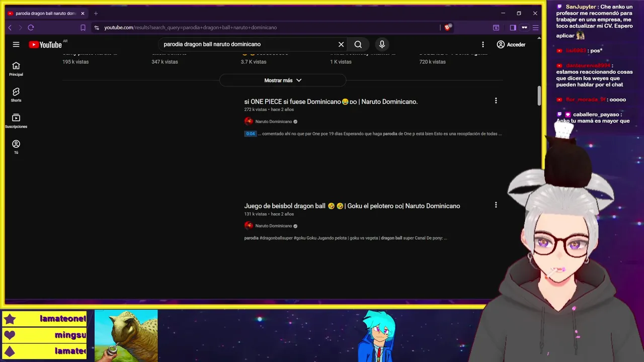Image resolution: width=644 pixels, height=362 pixels.
Task: Start voice search with the microphone
Action: [x=382, y=44]
